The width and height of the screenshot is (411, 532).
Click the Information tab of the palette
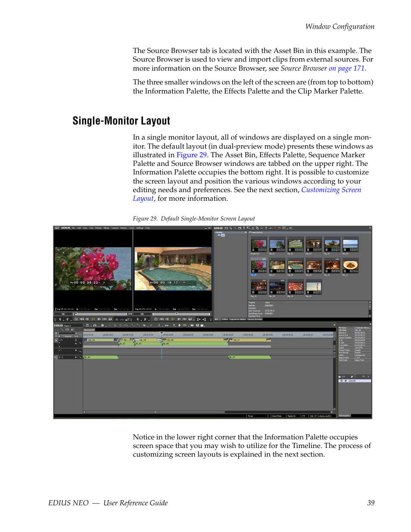point(345,416)
